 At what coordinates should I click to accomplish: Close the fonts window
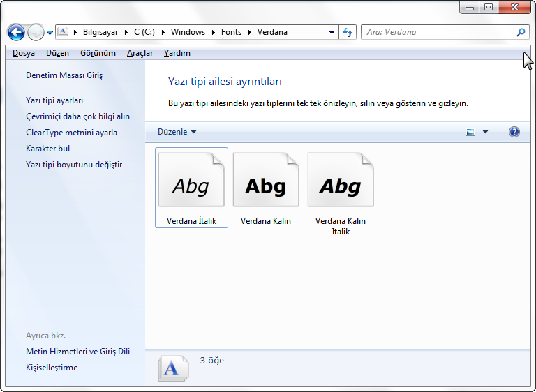tap(514, 7)
